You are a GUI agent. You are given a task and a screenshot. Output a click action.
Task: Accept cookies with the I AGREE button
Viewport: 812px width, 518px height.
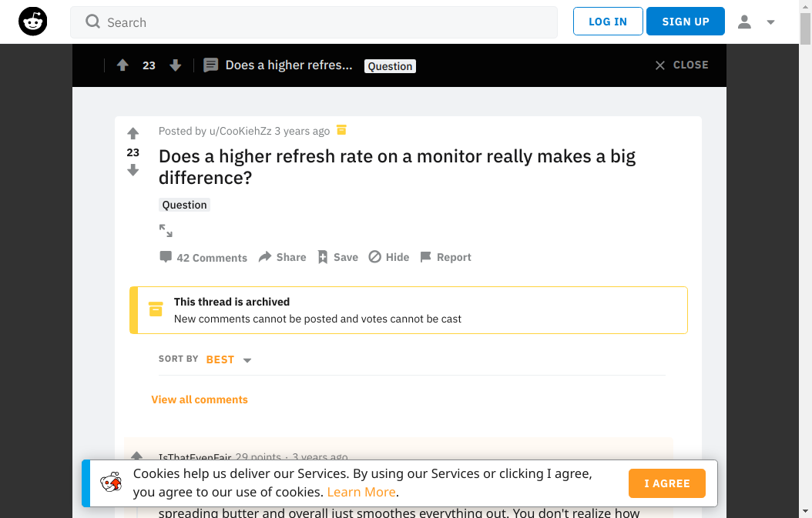point(667,483)
